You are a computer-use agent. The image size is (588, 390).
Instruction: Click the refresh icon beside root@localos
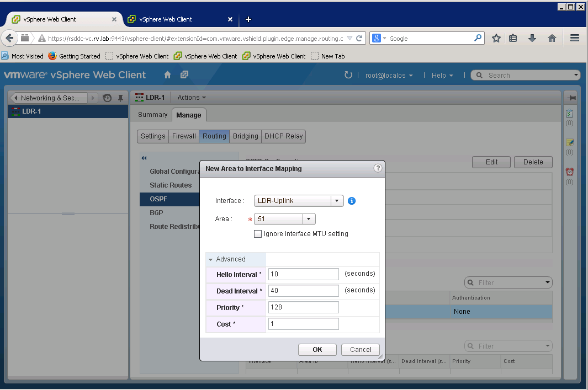[348, 75]
